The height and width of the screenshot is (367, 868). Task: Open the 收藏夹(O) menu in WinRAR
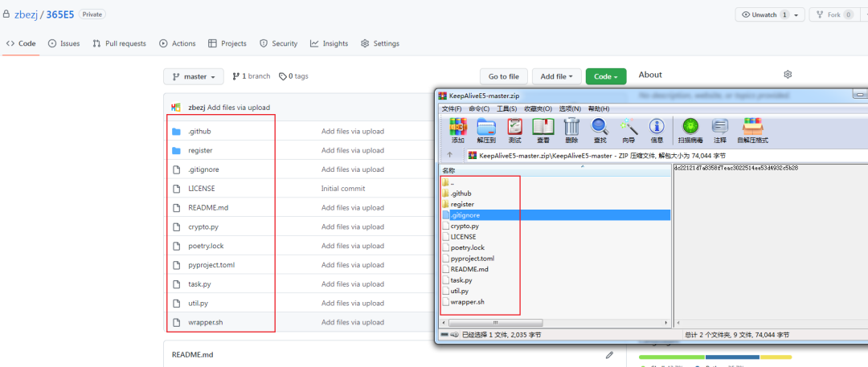pyautogui.click(x=538, y=108)
